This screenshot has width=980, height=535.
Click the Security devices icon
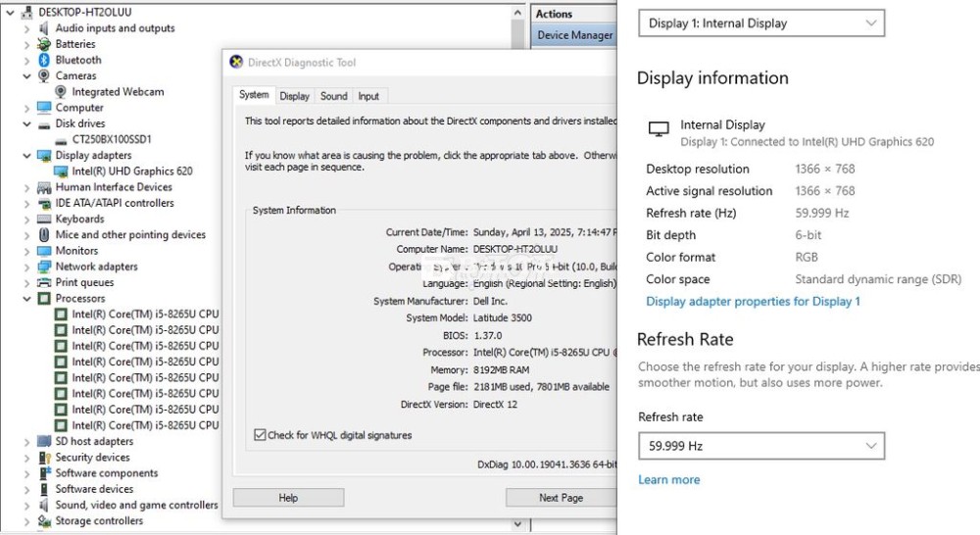[x=44, y=458]
